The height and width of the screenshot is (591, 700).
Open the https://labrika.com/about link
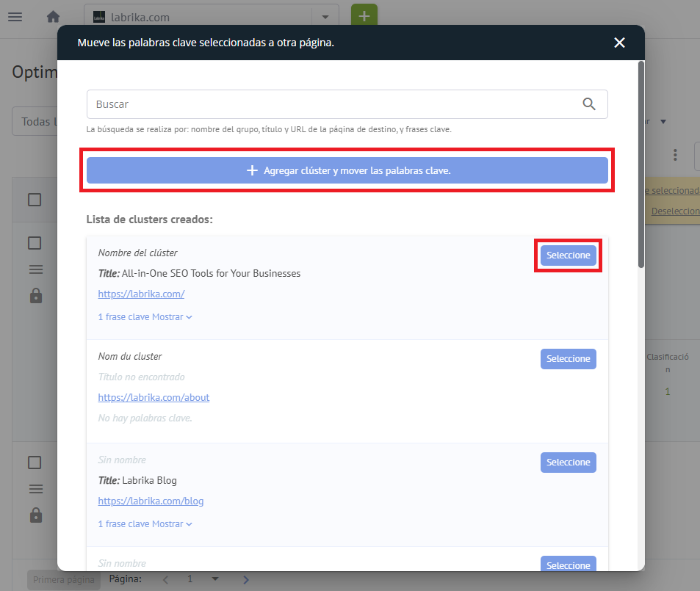[x=154, y=397]
